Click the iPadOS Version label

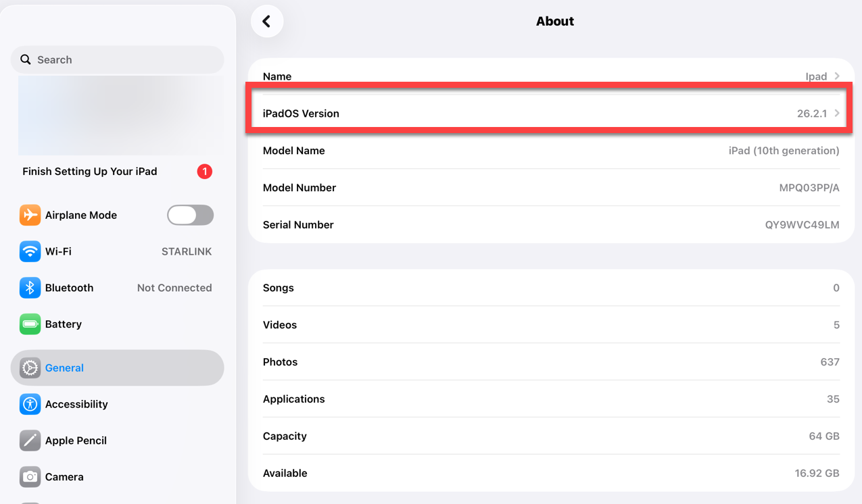[301, 114]
